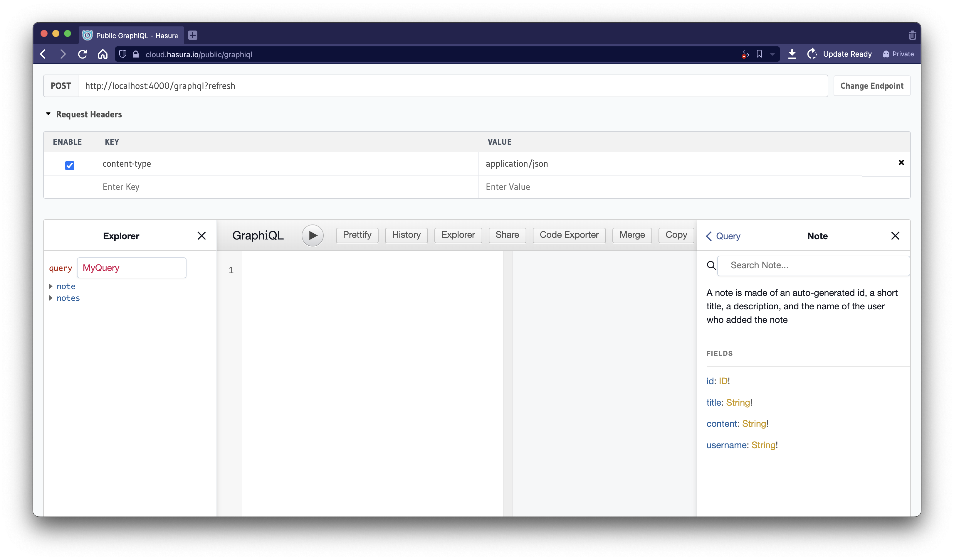This screenshot has height=560, width=954.
Task: Open the History panel
Action: coord(406,235)
